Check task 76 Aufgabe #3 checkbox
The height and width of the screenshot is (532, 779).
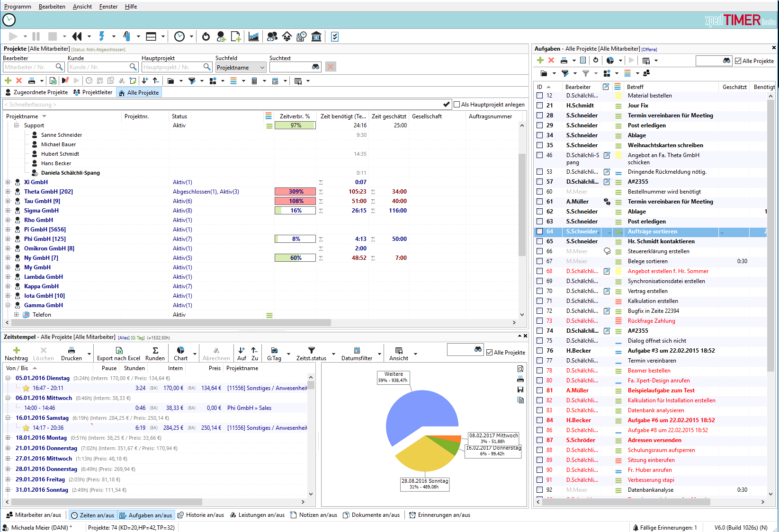(x=540, y=351)
